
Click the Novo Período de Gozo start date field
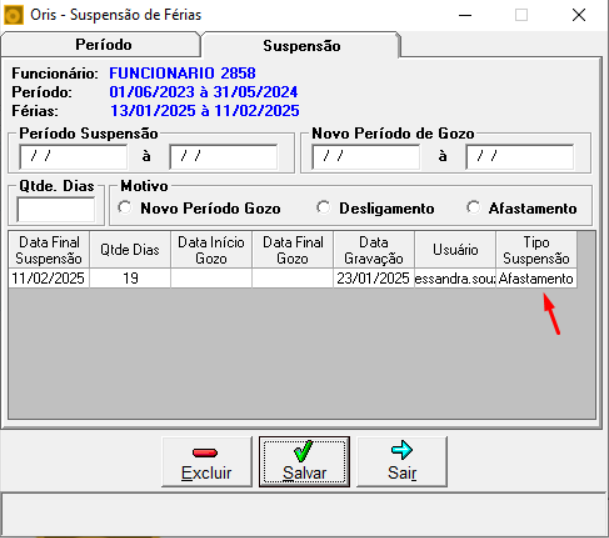coord(366,157)
